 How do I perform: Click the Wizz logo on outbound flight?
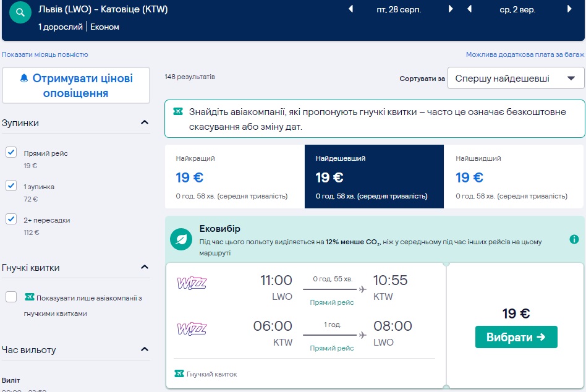coord(192,283)
